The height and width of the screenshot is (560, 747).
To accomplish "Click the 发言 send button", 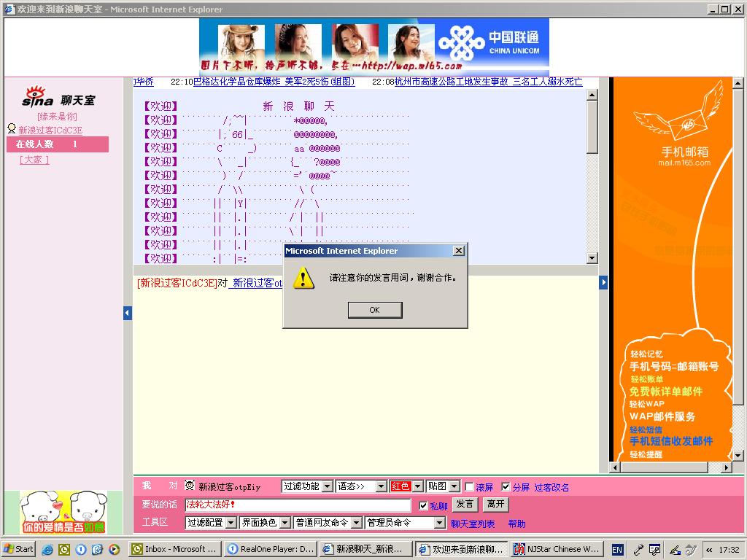I will 465,505.
